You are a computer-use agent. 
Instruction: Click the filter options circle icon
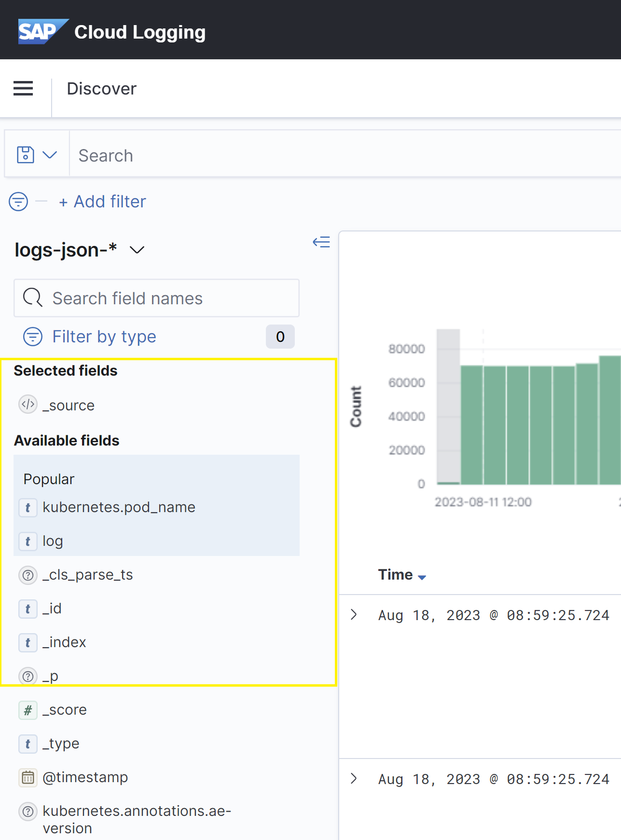point(18,202)
